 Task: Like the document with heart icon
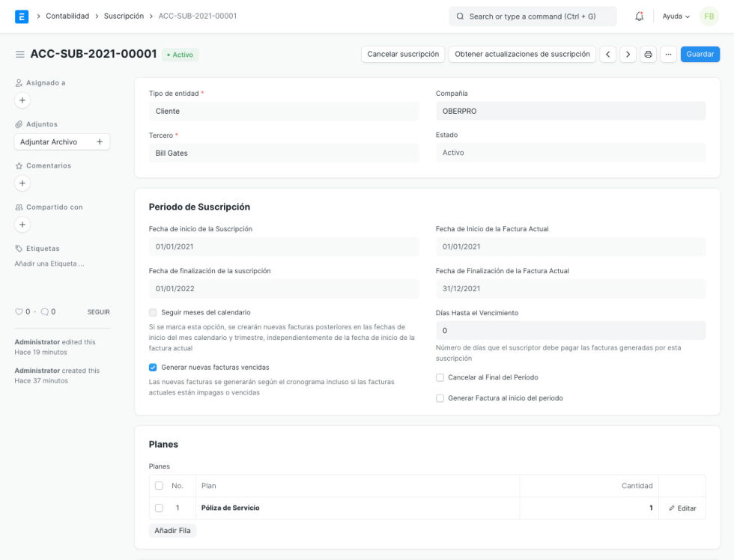click(x=19, y=312)
